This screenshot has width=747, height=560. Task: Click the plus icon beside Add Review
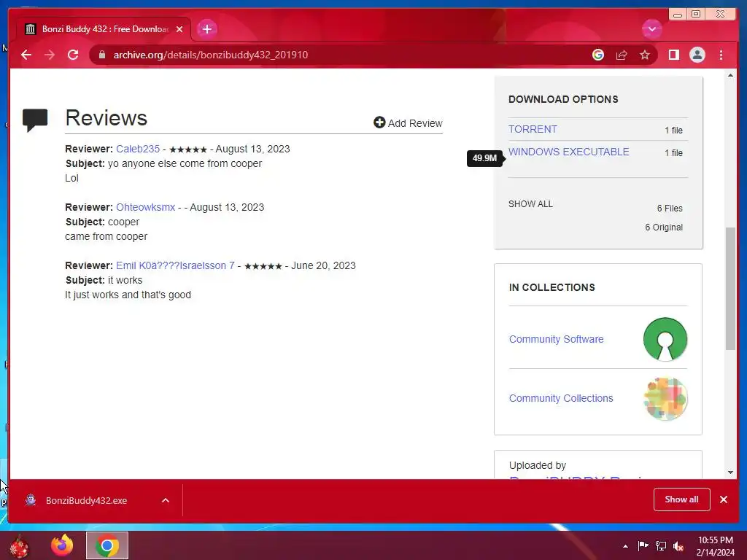tap(379, 122)
